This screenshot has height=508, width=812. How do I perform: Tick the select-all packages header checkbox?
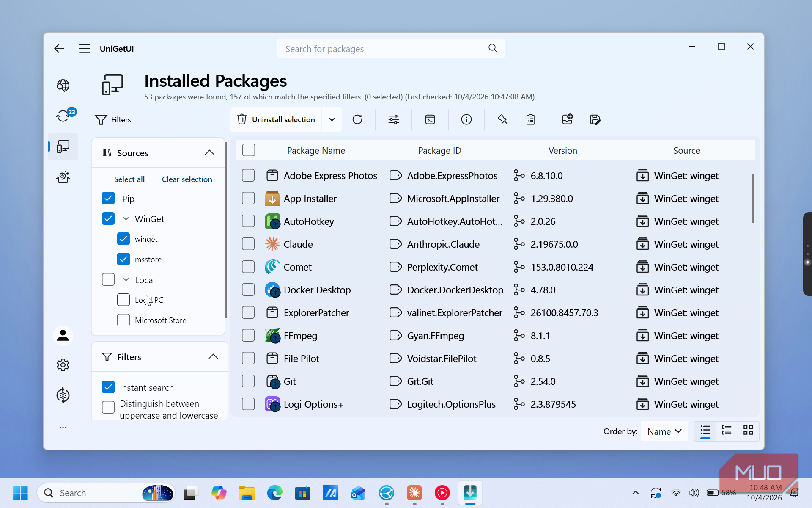(249, 150)
